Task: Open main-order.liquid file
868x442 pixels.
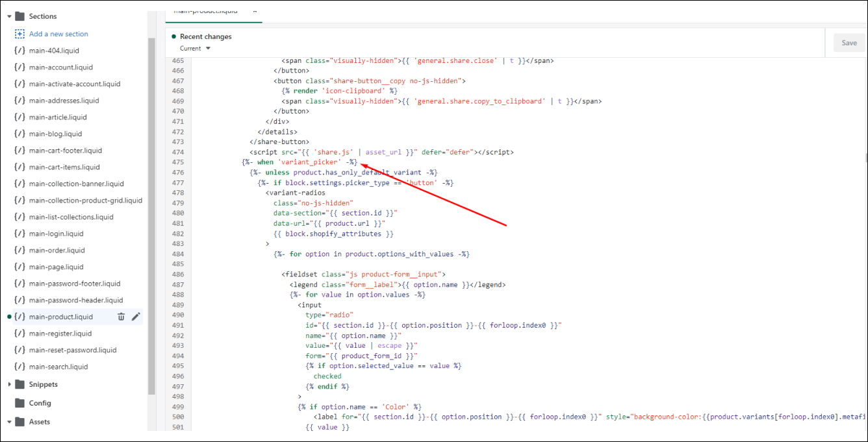Action: point(57,251)
